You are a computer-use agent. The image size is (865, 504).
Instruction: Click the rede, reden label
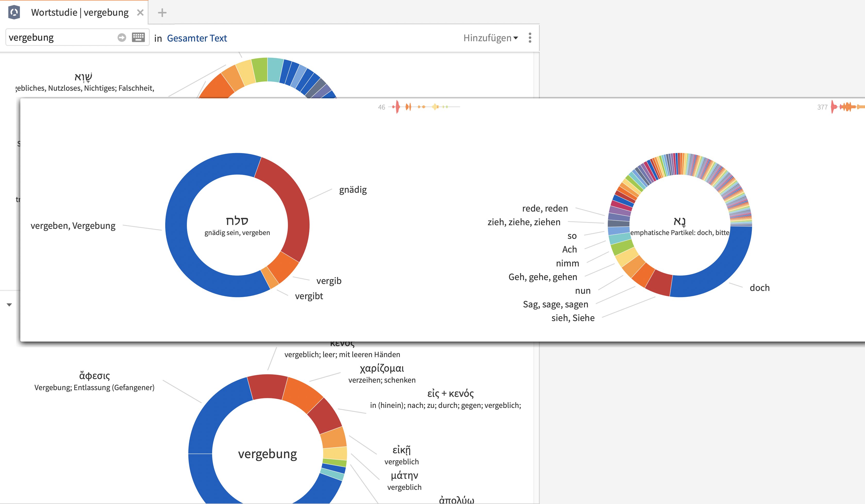(545, 209)
